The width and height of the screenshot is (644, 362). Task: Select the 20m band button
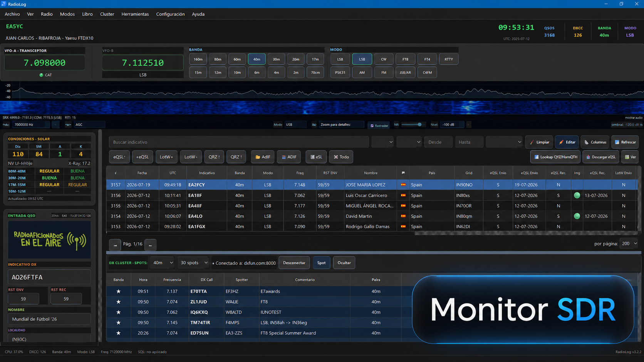(x=296, y=59)
